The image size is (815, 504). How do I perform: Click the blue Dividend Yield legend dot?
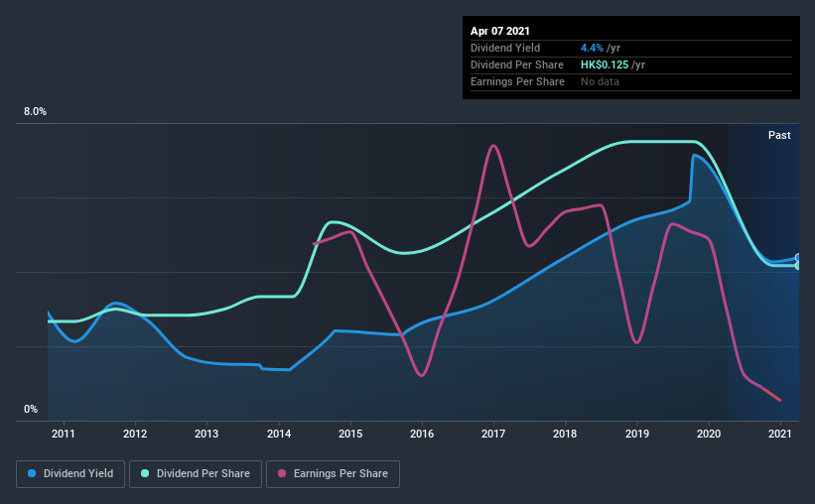click(x=32, y=473)
